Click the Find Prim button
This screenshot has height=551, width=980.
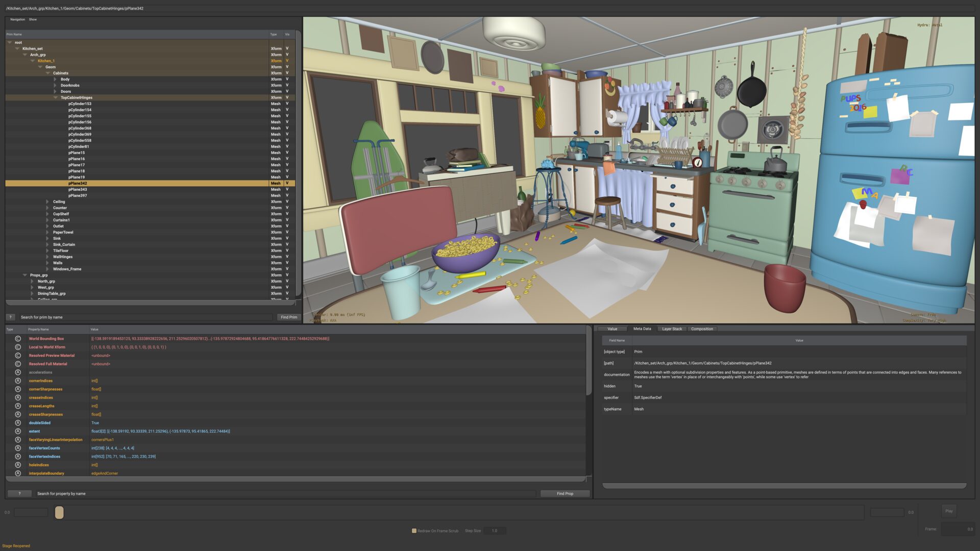click(288, 317)
